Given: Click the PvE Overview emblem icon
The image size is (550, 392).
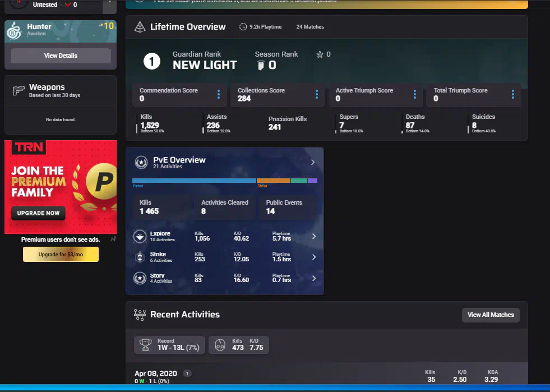Looking at the screenshot, I should (141, 163).
